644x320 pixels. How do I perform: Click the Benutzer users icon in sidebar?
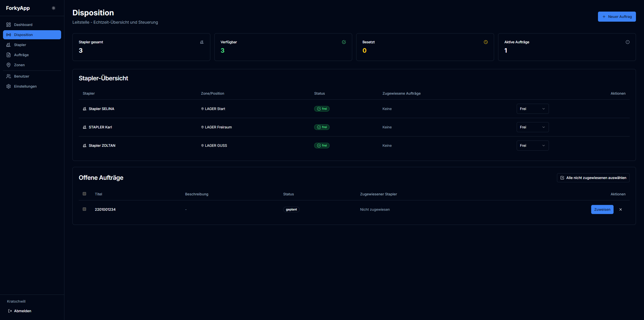pos(9,76)
